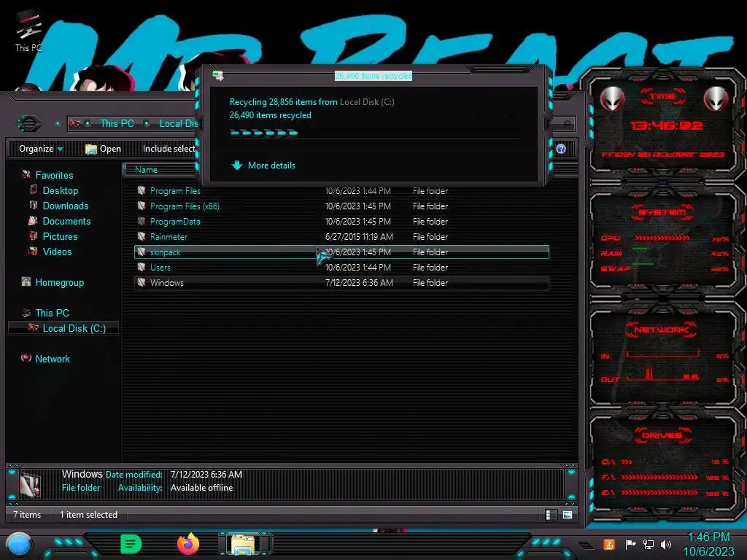Click the Users folder icon
Screen dimensions: 747x560
click(x=142, y=267)
